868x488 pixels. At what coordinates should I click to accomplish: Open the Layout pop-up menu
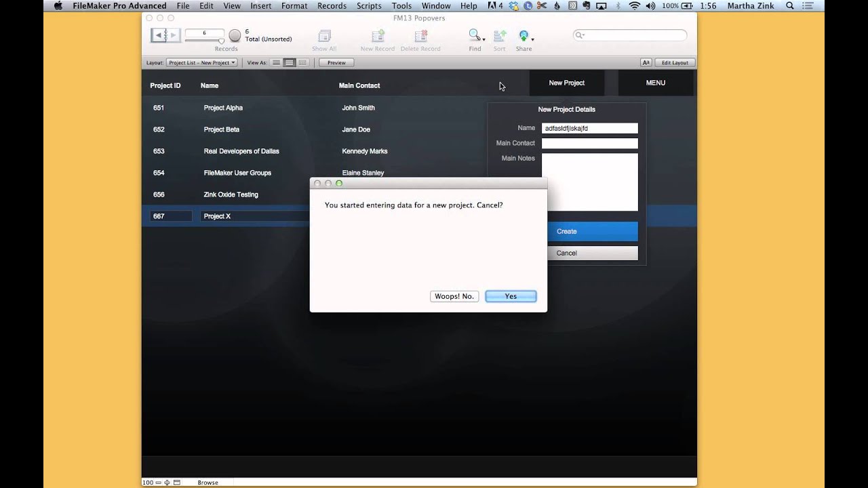point(201,62)
